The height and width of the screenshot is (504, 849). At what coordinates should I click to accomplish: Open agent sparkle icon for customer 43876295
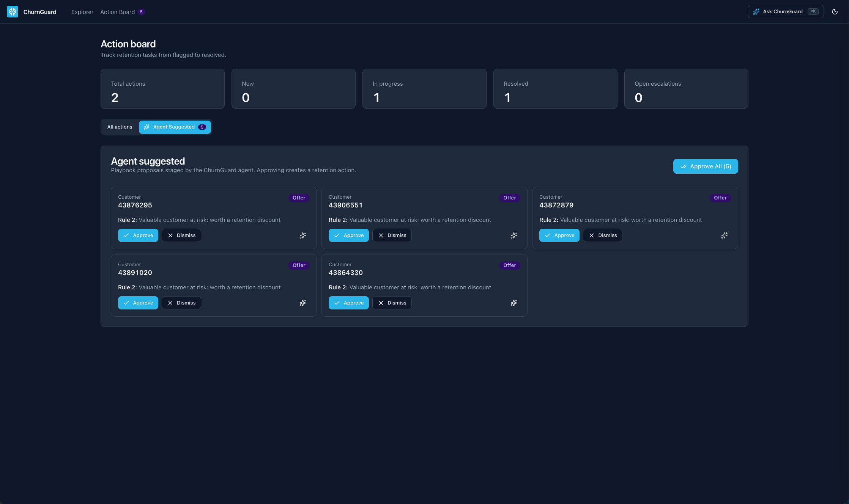[303, 236]
